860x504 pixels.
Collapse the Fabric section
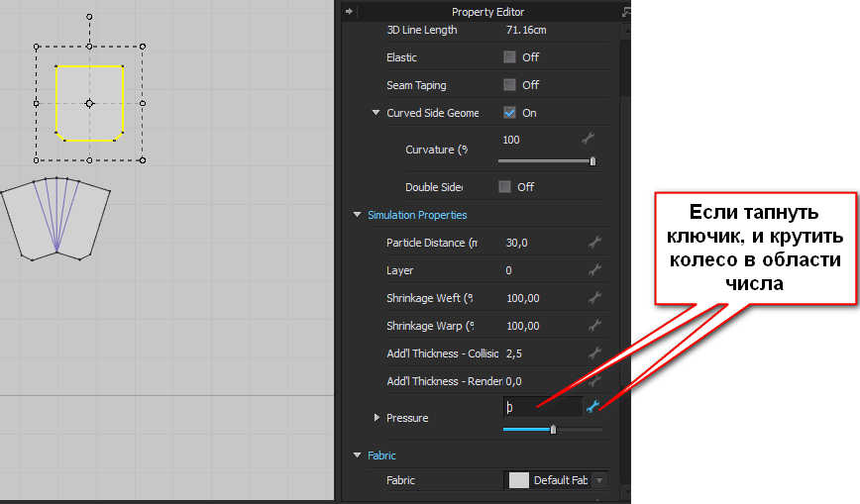click(x=357, y=455)
